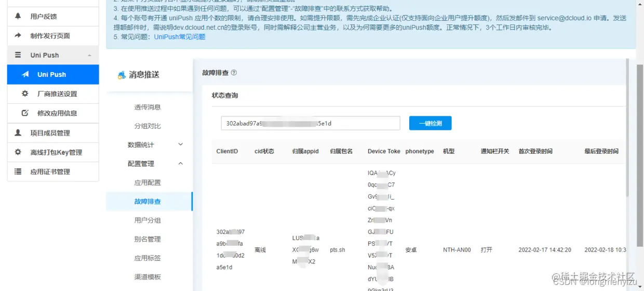This screenshot has height=291, width=644.
Task: Click the hamburger icon beside Uni Push group
Action: pyautogui.click(x=18, y=55)
